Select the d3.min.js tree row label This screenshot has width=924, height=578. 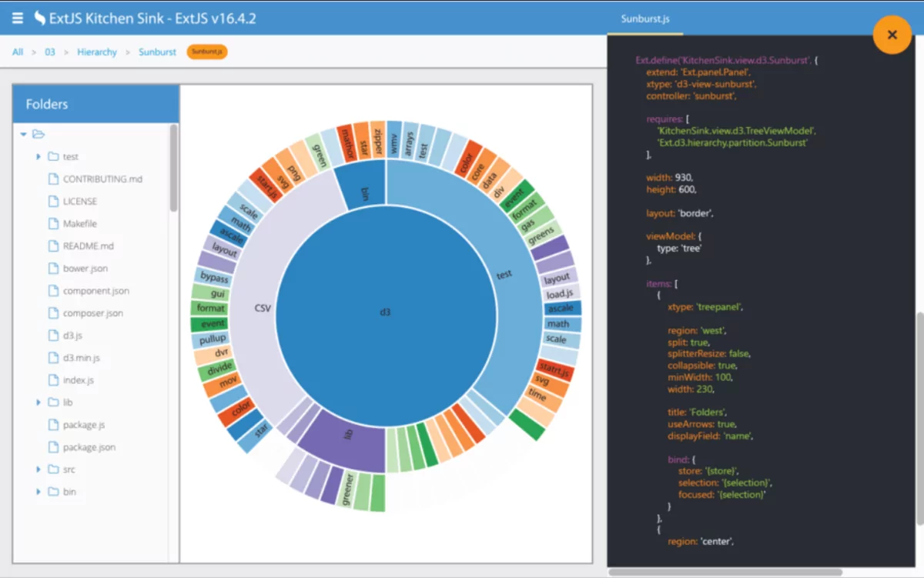coord(82,358)
